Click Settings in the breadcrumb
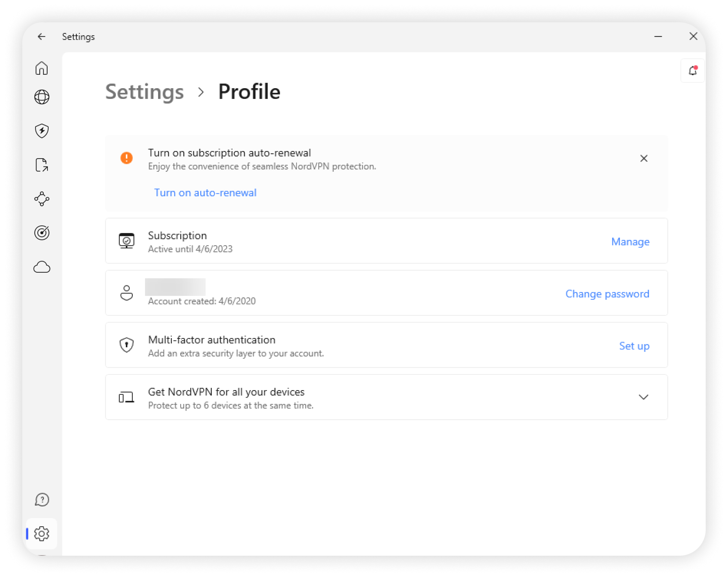This screenshot has width=728, height=578. pos(145,92)
